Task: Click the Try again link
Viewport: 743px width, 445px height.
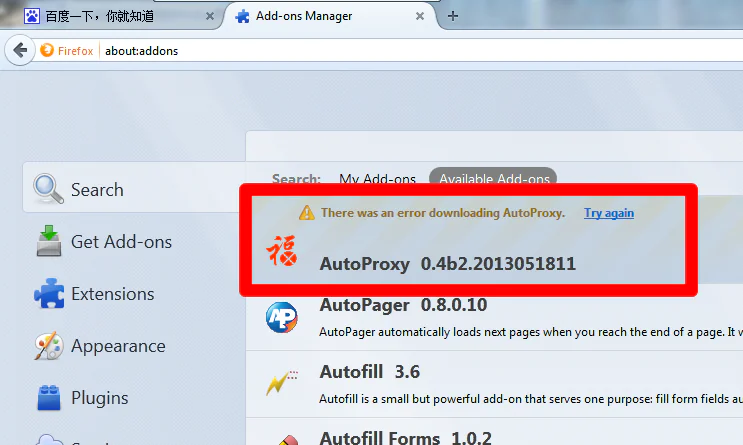Action: click(x=609, y=213)
